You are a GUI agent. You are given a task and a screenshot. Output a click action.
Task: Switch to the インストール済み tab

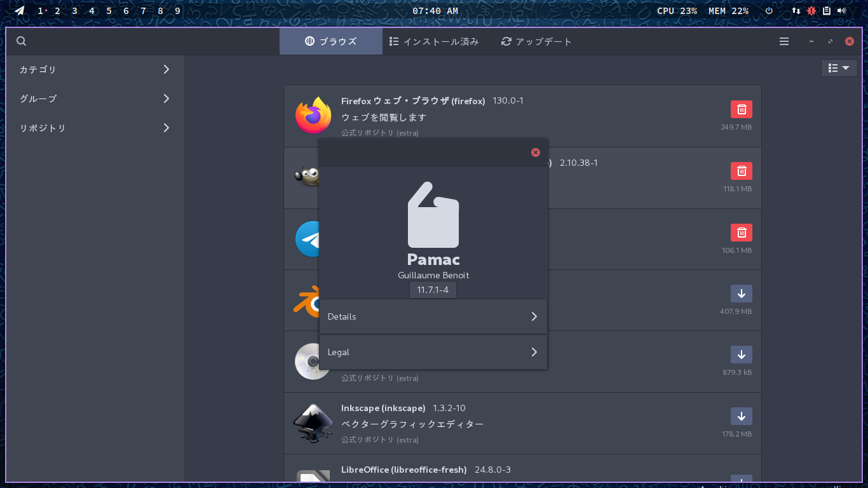(x=434, y=41)
